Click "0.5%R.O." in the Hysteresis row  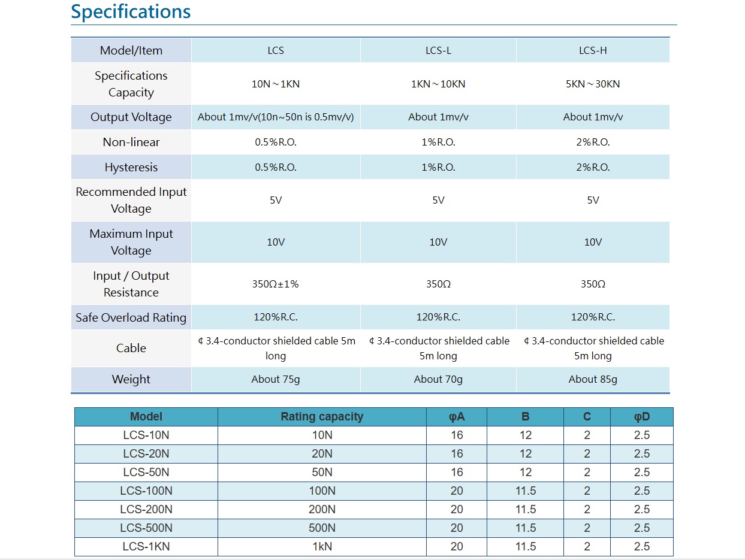[x=276, y=168]
